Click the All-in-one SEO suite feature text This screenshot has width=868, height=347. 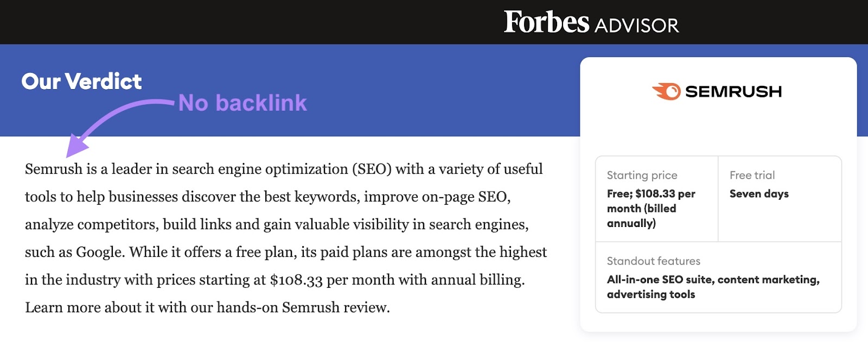click(x=713, y=287)
